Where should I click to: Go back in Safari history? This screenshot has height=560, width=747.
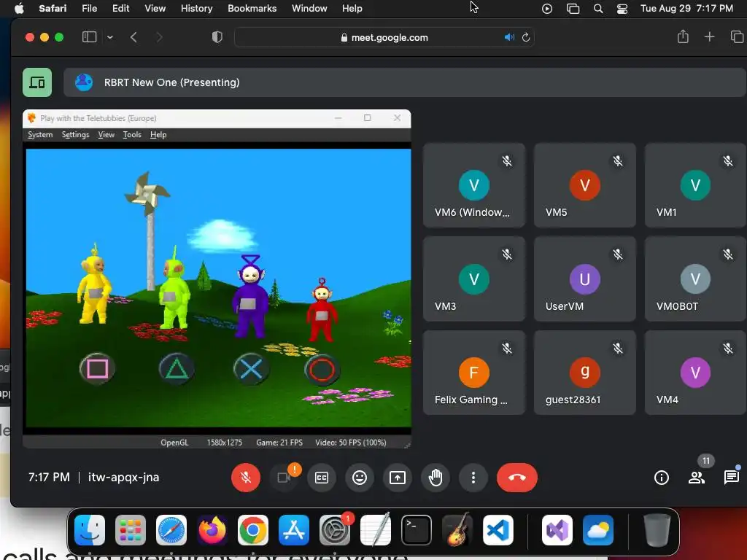coord(134,37)
